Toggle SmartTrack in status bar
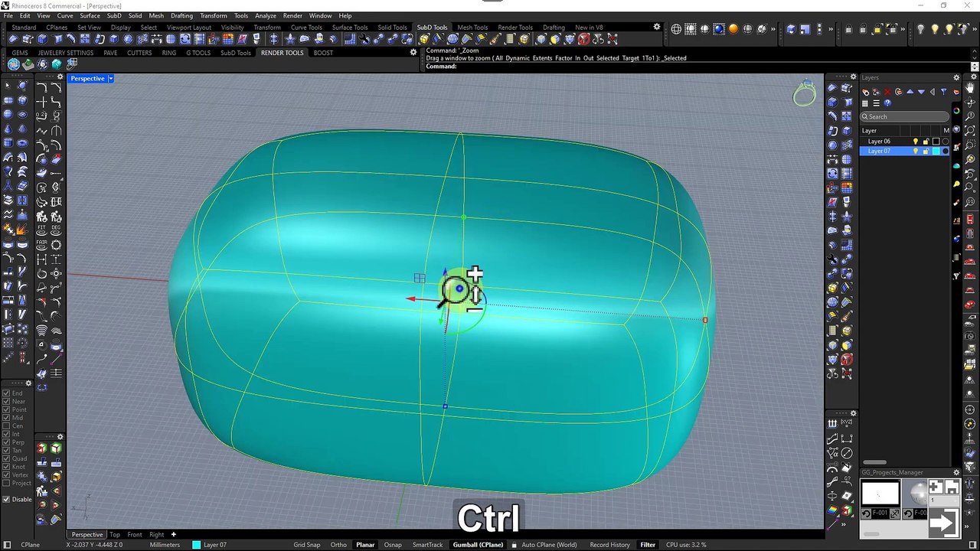This screenshot has height=551, width=980. pyautogui.click(x=427, y=545)
